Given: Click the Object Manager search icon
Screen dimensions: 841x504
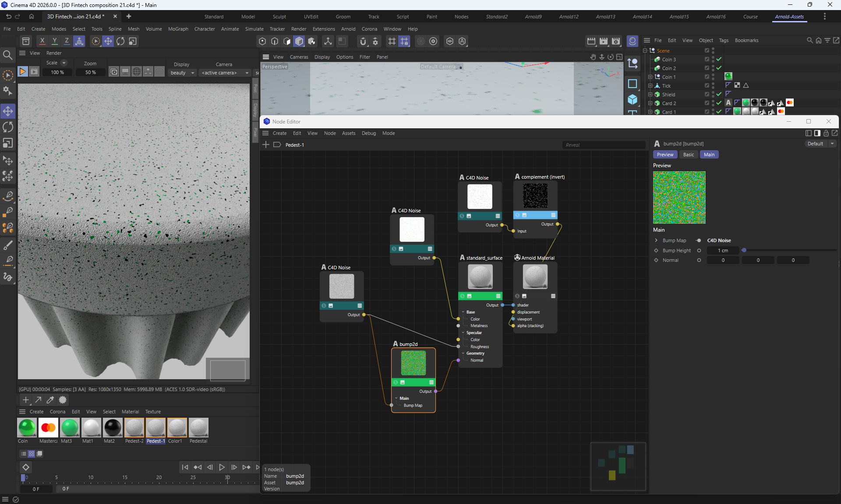Looking at the screenshot, I should pyautogui.click(x=809, y=40).
